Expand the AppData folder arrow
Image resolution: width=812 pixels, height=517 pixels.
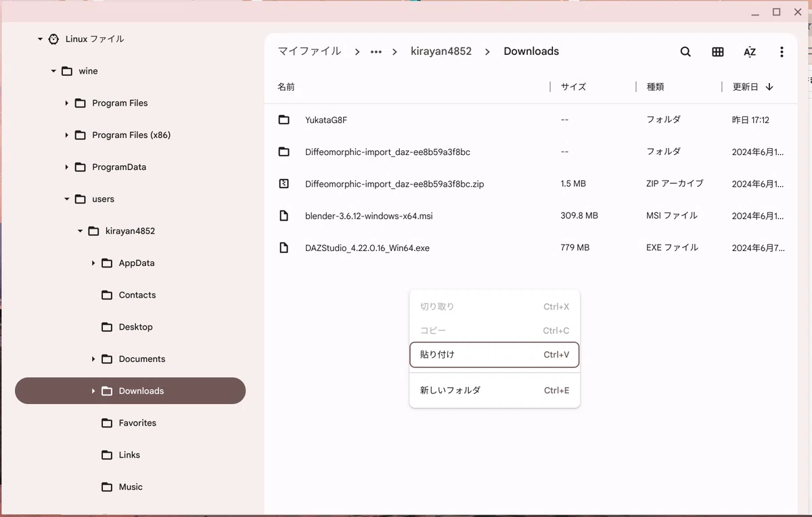pos(93,263)
